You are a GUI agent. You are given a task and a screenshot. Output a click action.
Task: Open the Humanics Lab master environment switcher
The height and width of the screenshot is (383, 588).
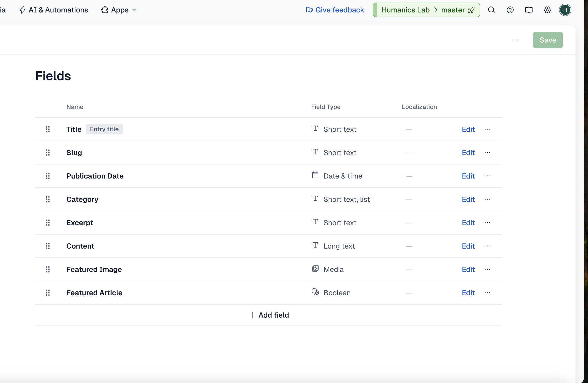tap(426, 10)
